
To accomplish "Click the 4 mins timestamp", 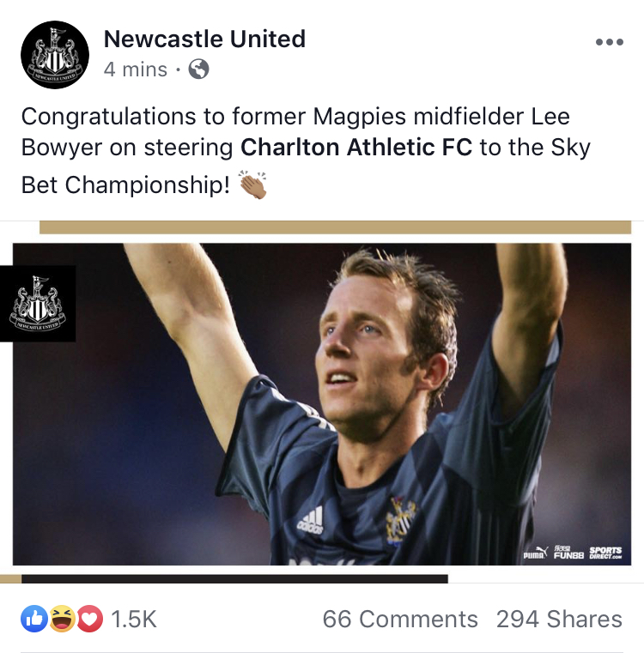I will point(136,70).
